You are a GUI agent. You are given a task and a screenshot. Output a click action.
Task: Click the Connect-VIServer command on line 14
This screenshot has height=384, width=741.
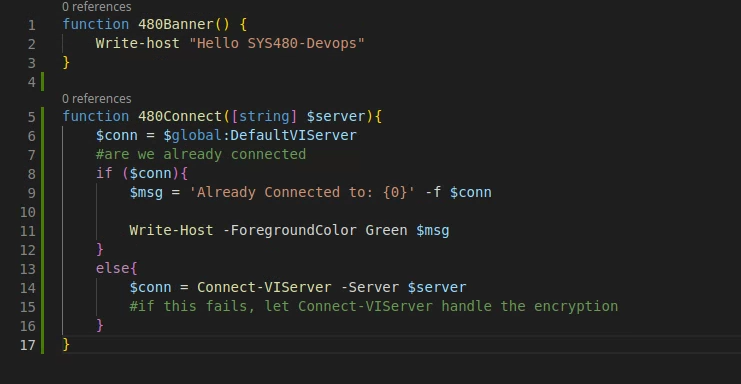tap(264, 287)
